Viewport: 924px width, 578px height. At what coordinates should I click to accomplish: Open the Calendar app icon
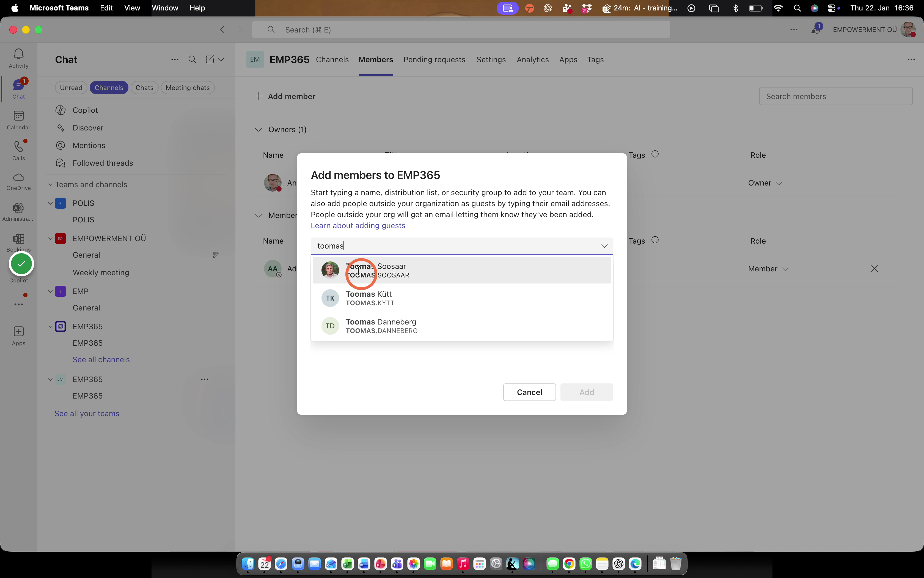18,120
